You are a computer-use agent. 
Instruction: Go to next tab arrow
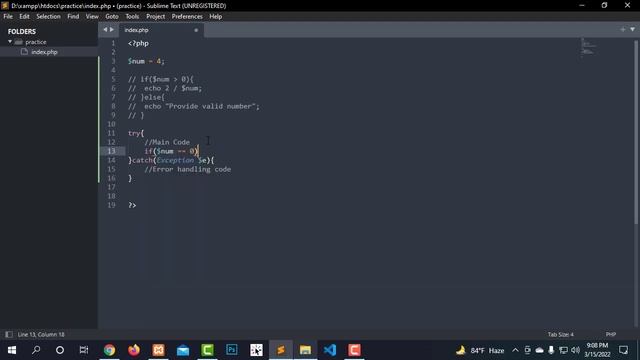tap(111, 29)
